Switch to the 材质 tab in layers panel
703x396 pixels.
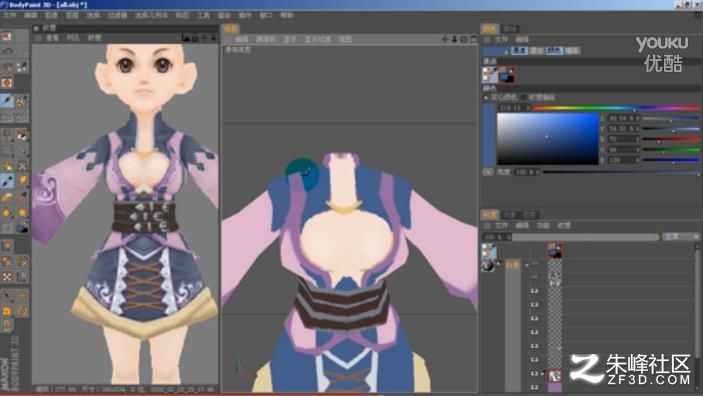click(x=490, y=215)
